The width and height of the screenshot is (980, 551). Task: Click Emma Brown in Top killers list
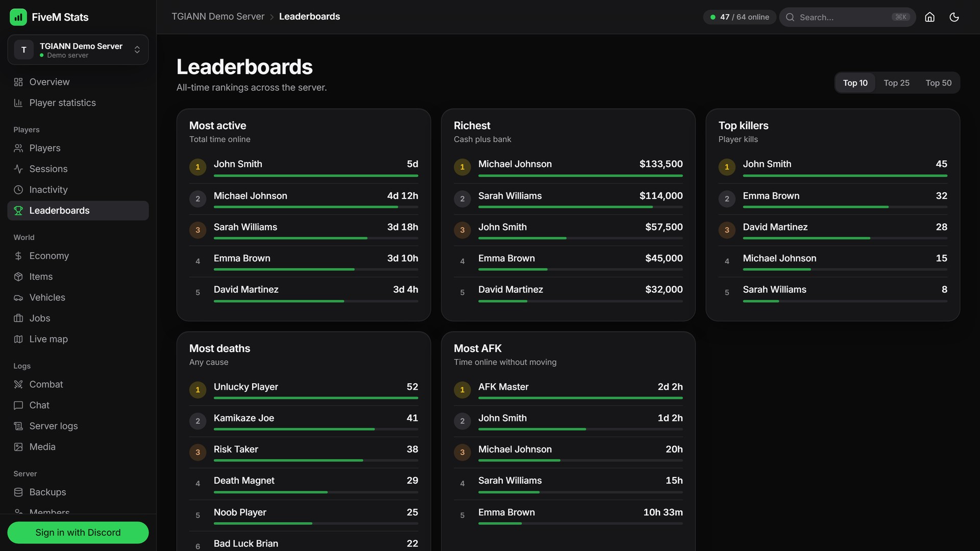(x=771, y=195)
